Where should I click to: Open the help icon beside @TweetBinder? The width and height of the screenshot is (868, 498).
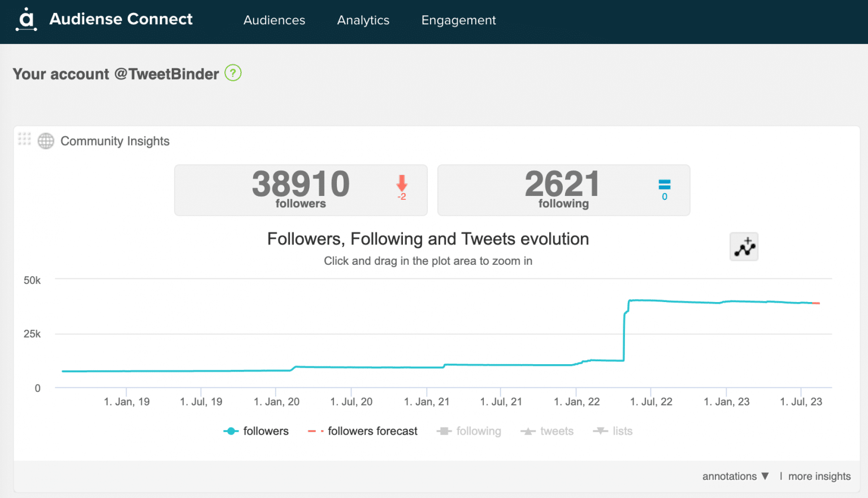(x=232, y=73)
